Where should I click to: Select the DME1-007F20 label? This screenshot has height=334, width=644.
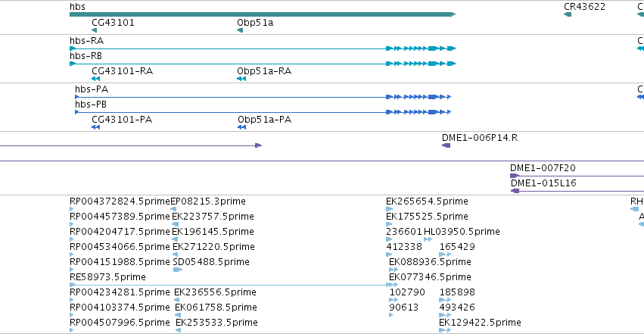tap(543, 168)
